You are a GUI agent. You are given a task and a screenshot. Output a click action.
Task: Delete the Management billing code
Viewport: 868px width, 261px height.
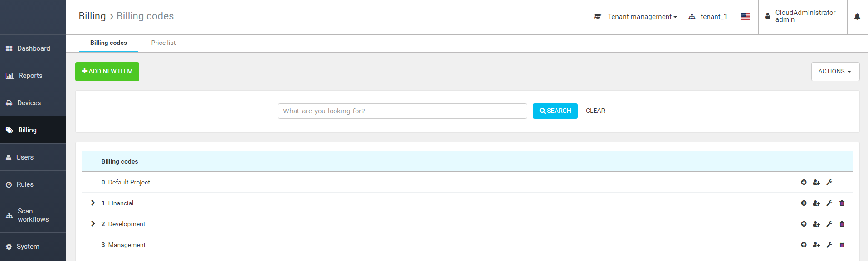coord(842,245)
